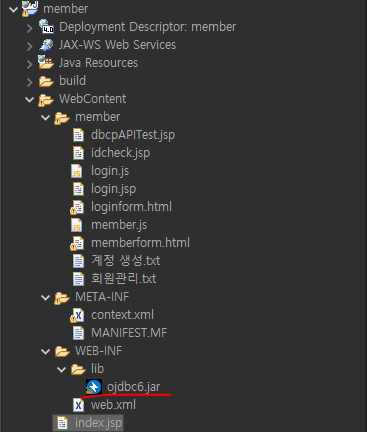Viewport: 367px width, 432px height.
Task: Click the 계정 생성.txt file icon
Action: point(78,261)
